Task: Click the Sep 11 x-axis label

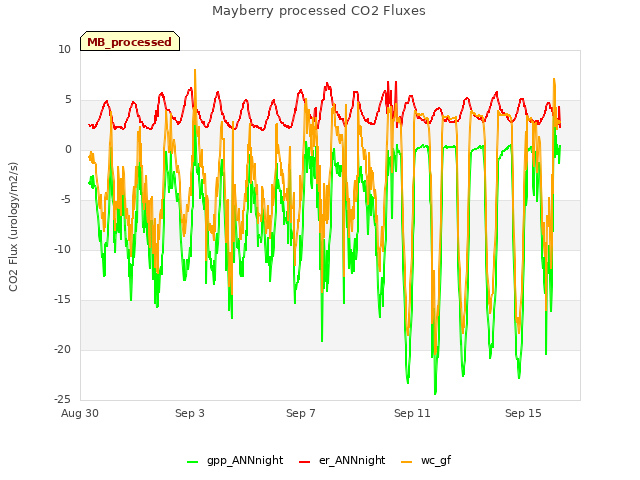Action: click(x=412, y=413)
